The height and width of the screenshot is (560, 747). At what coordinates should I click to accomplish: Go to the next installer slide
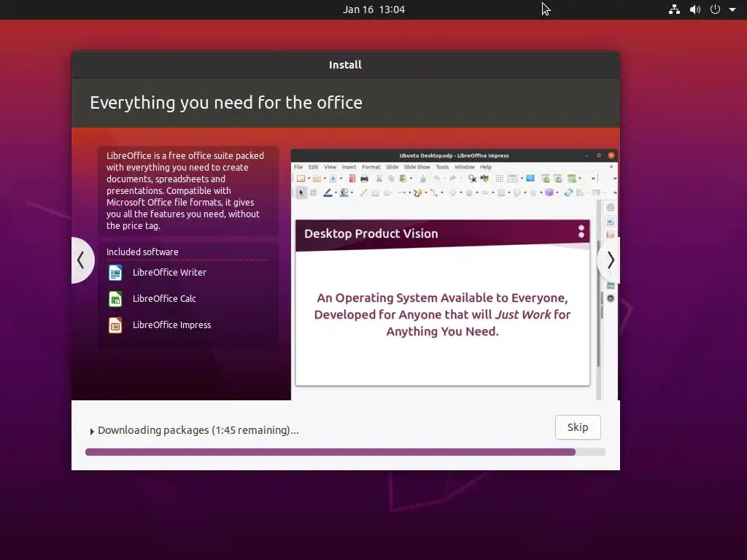click(611, 260)
